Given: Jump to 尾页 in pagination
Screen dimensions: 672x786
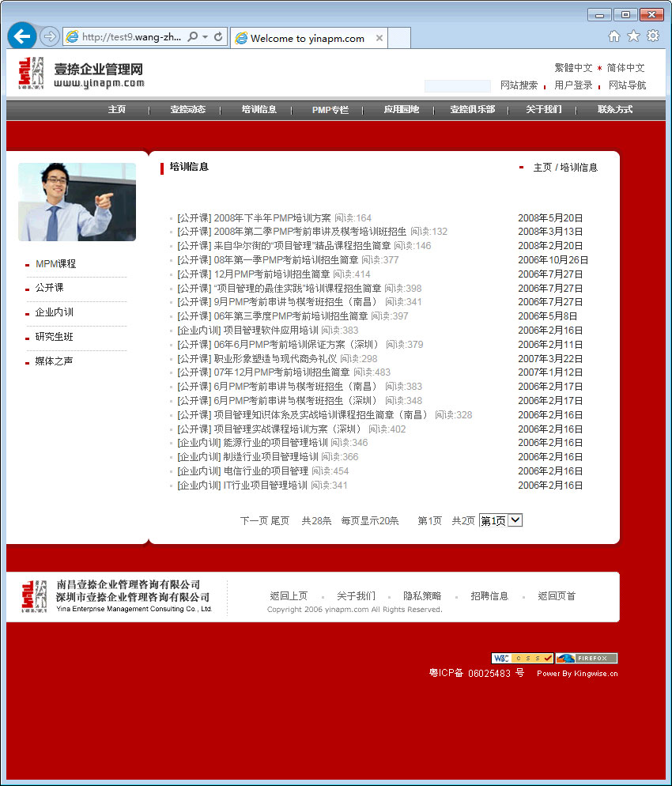Looking at the screenshot, I should (280, 521).
